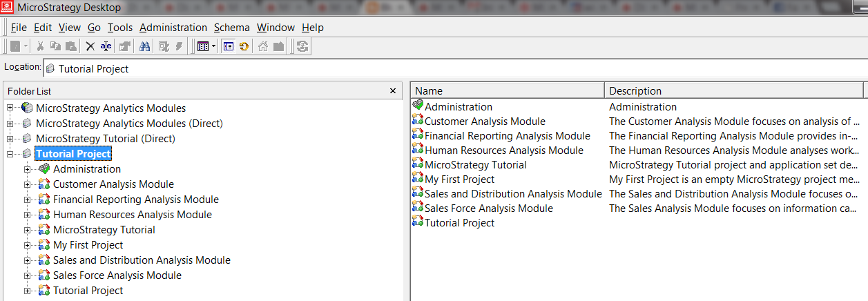Open the File menu
The height and width of the screenshot is (301, 868).
pyautogui.click(x=19, y=28)
